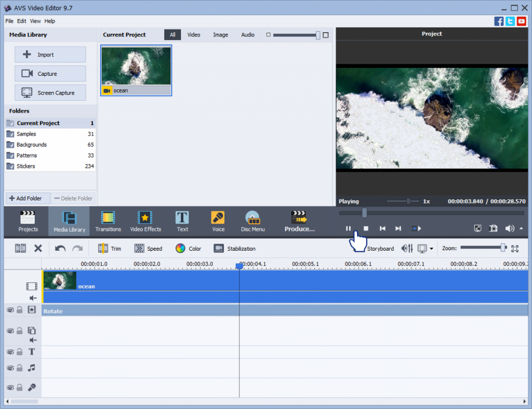This screenshot has width=532, height=409.
Task: Hide the music audio track
Action: point(10,368)
